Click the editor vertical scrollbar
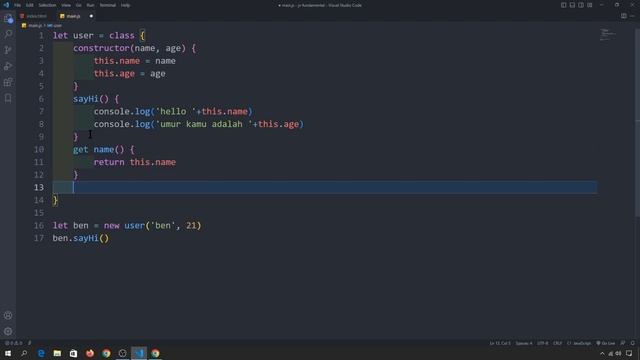The height and width of the screenshot is (360, 640). pyautogui.click(x=638, y=122)
